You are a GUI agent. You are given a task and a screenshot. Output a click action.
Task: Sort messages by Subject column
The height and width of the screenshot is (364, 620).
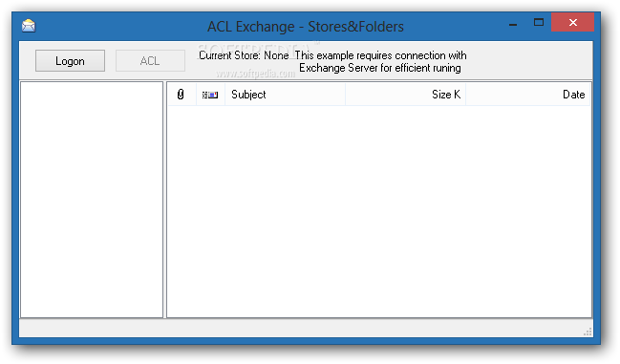tap(285, 95)
